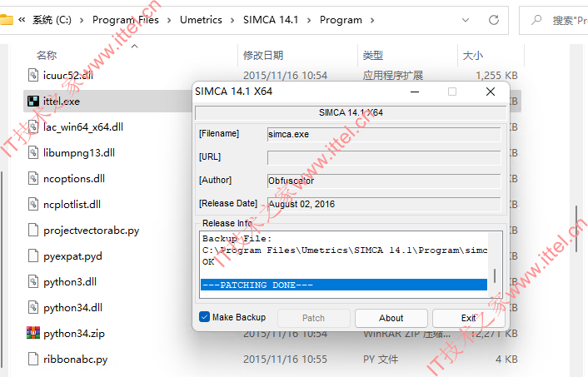Image resolution: width=588 pixels, height=377 pixels.
Task: Click the libumpng13.dll file icon
Action: point(33,152)
